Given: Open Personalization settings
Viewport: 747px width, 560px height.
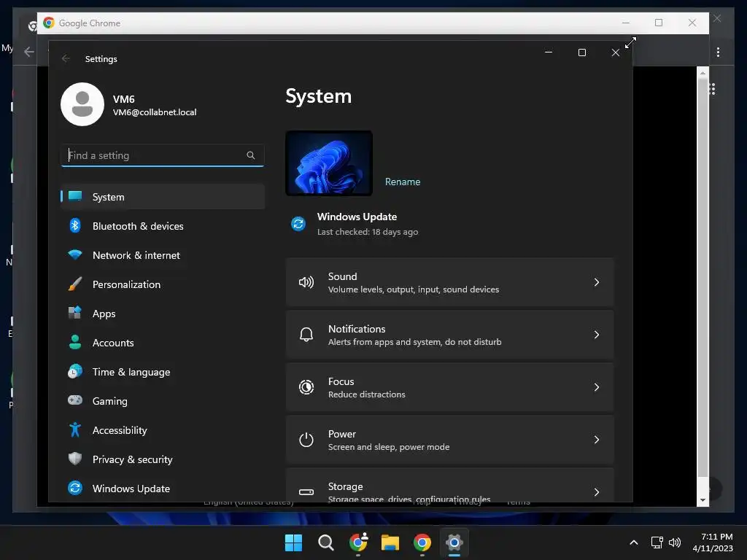Looking at the screenshot, I should (163, 284).
